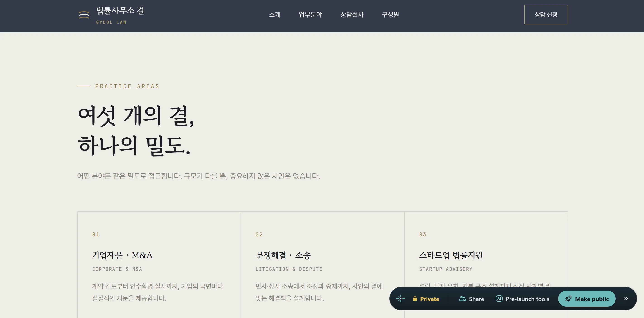Image resolution: width=644 pixels, height=318 pixels.
Task: Click the 상담 신청 button
Action: (546, 14)
